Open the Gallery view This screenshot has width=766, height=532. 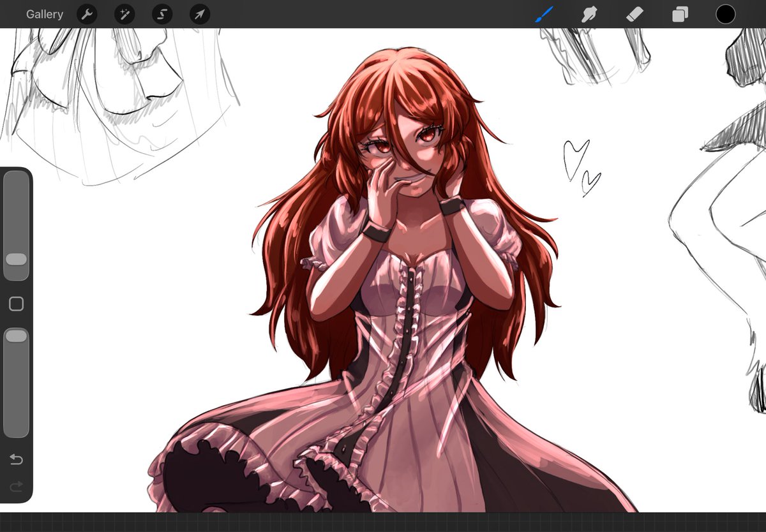tap(45, 14)
